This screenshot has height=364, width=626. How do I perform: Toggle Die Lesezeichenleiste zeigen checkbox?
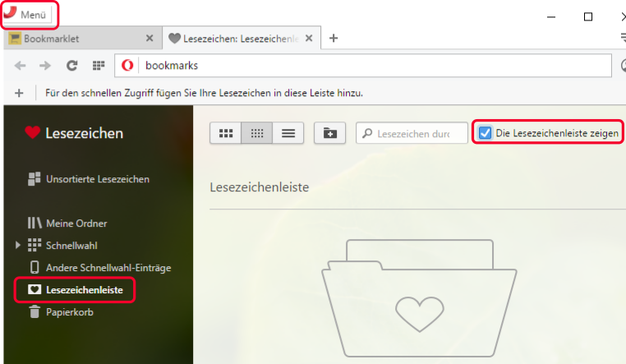click(485, 133)
